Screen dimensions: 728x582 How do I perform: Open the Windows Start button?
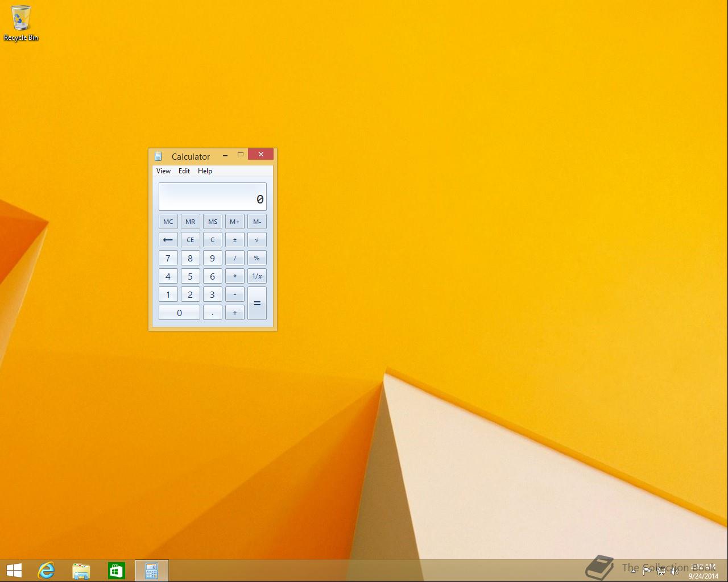tap(14, 571)
